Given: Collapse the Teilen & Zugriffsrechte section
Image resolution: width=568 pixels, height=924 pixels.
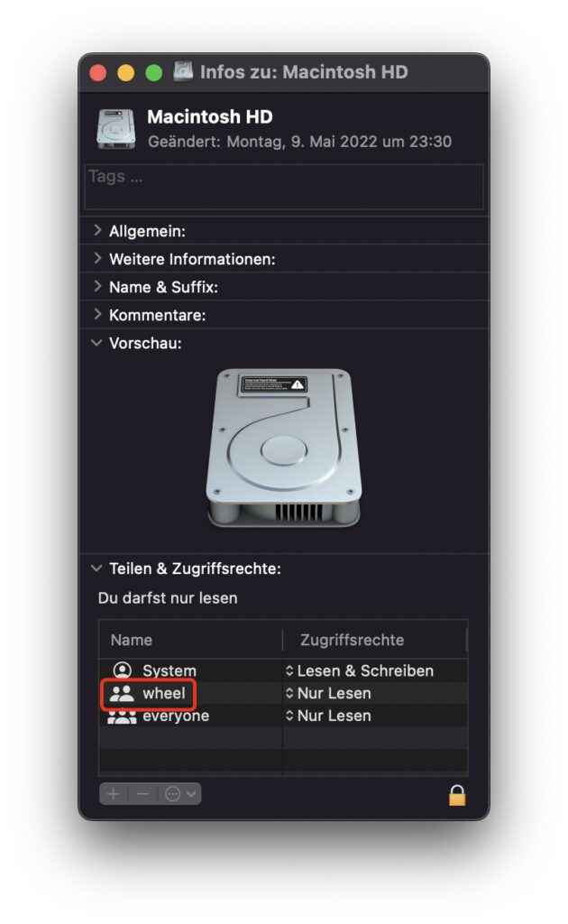Looking at the screenshot, I should tap(97, 568).
